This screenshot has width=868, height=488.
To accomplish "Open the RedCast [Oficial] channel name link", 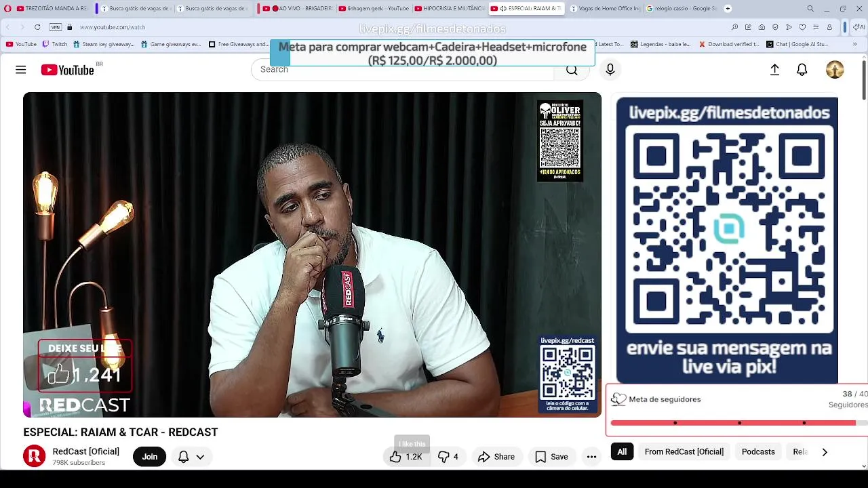I will [86, 451].
